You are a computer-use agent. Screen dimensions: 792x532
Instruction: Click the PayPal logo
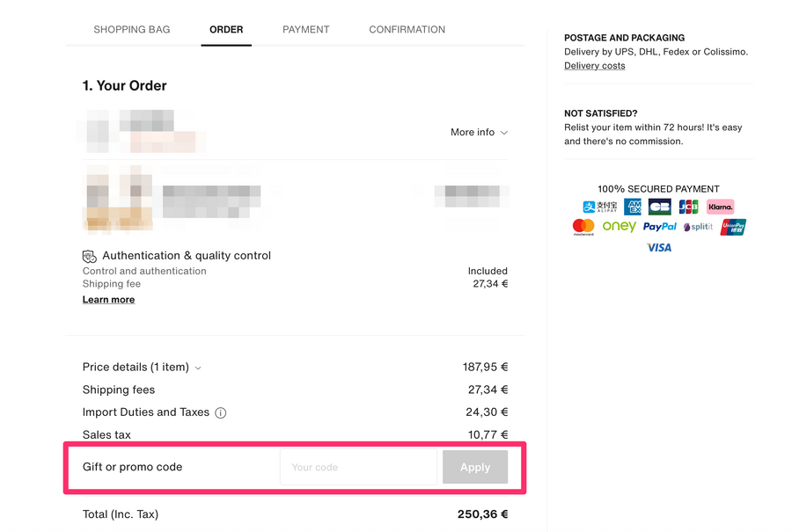point(660,227)
